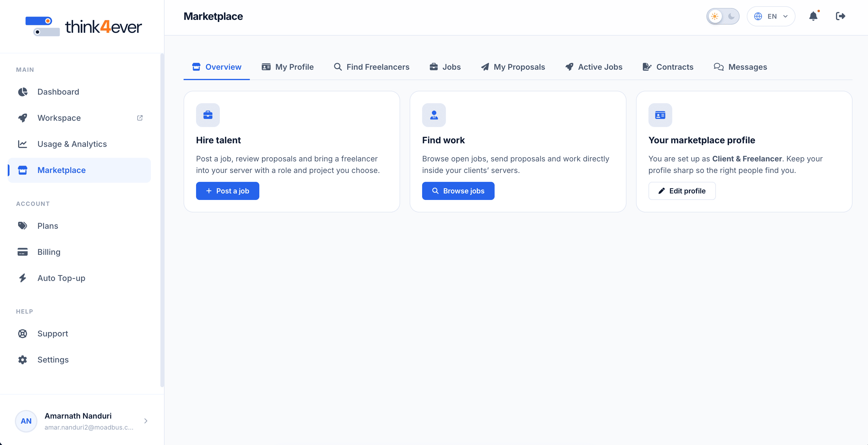Click the Edit profile button

[x=682, y=191]
